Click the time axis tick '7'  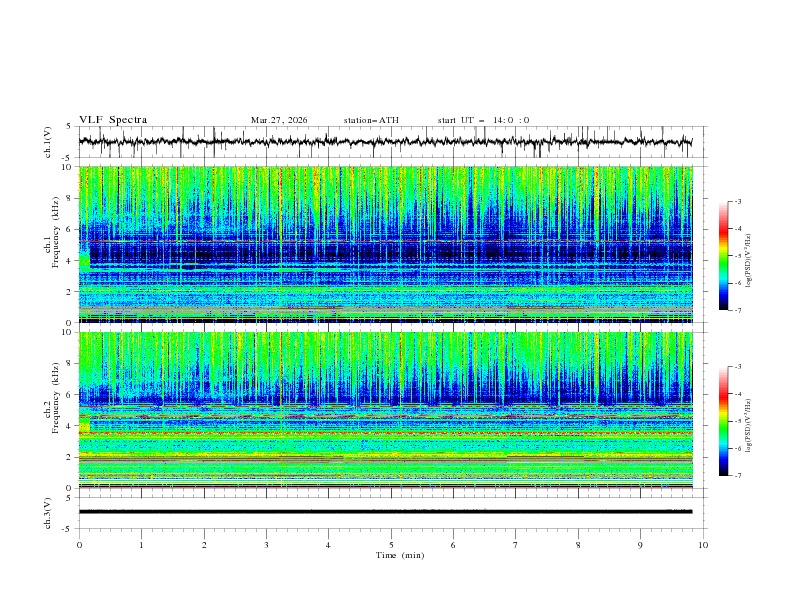516,545
